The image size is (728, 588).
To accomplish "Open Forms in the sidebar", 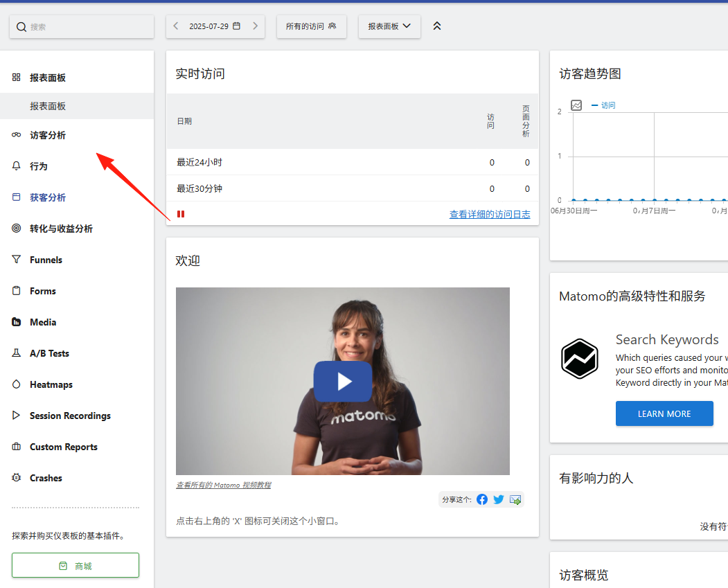I will pyautogui.click(x=42, y=291).
